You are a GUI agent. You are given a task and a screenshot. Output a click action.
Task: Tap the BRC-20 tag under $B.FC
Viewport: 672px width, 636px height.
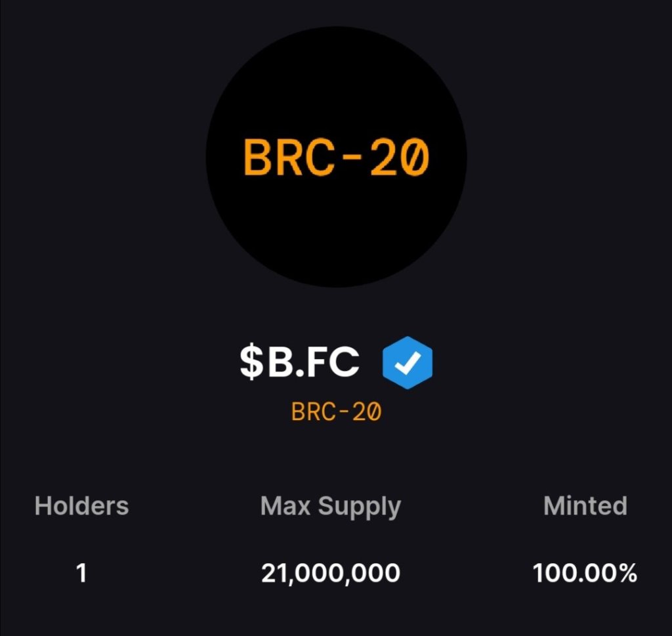(336, 412)
